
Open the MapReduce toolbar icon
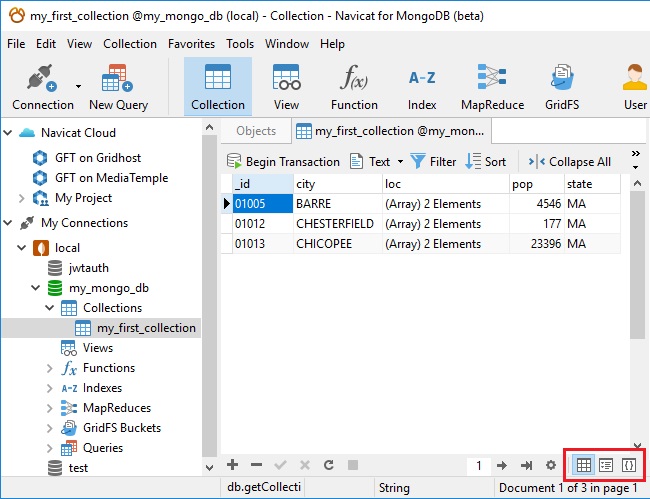click(x=492, y=87)
